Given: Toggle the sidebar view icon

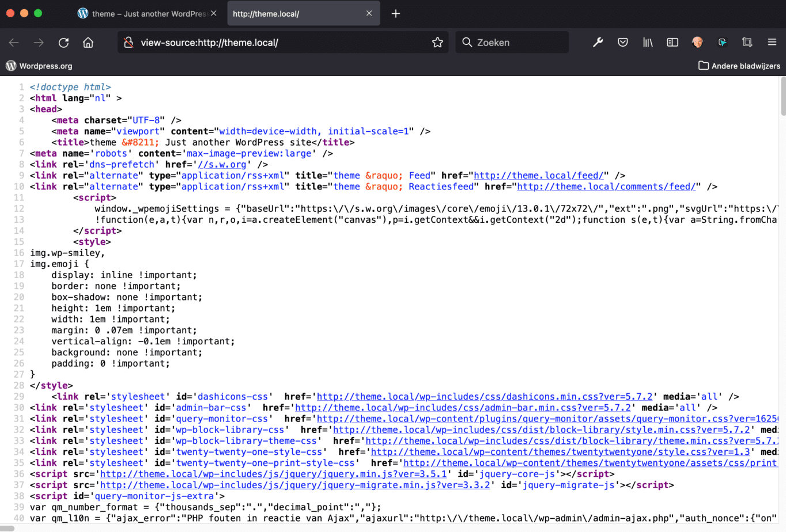Looking at the screenshot, I should 672,42.
